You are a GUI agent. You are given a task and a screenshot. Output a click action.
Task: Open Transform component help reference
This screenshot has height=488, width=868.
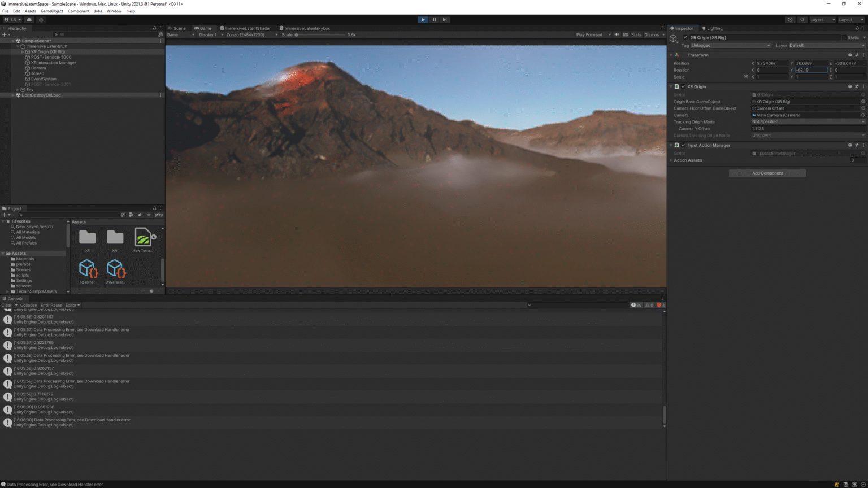pos(850,55)
